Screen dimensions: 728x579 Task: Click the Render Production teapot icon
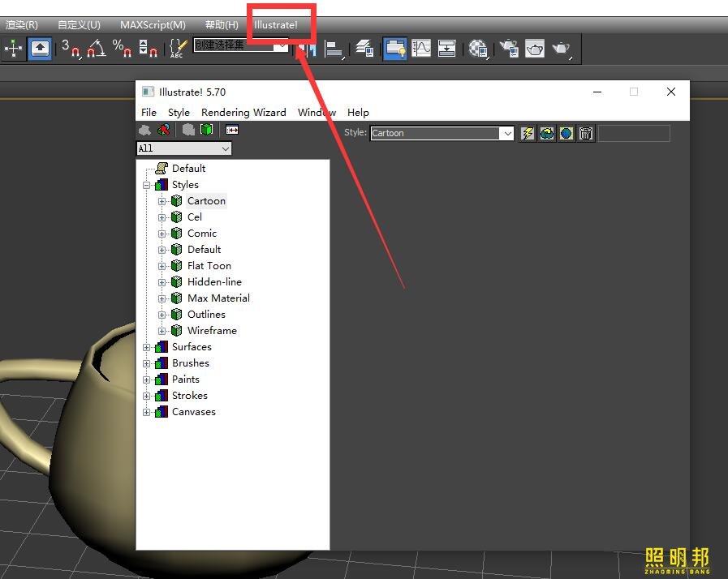click(x=562, y=49)
